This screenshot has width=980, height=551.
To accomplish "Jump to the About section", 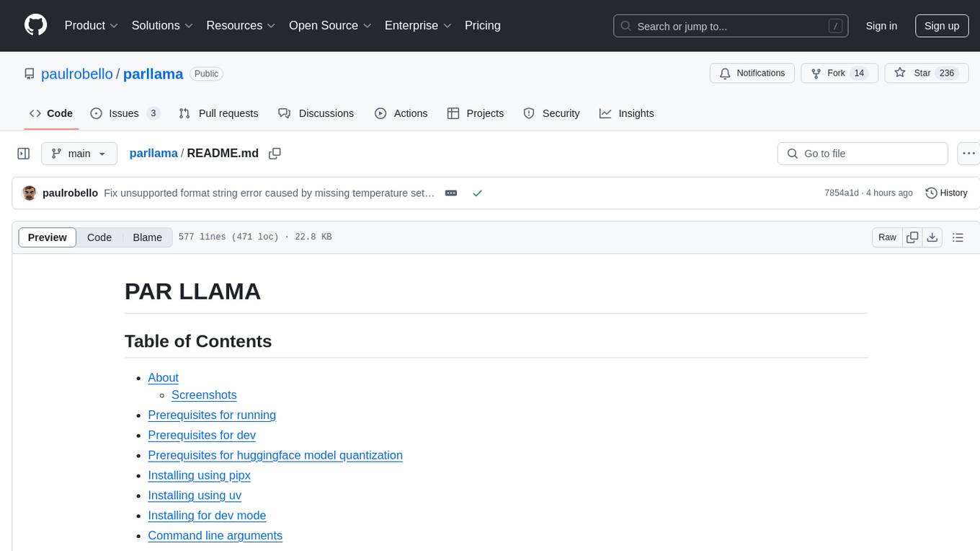I will (x=163, y=377).
